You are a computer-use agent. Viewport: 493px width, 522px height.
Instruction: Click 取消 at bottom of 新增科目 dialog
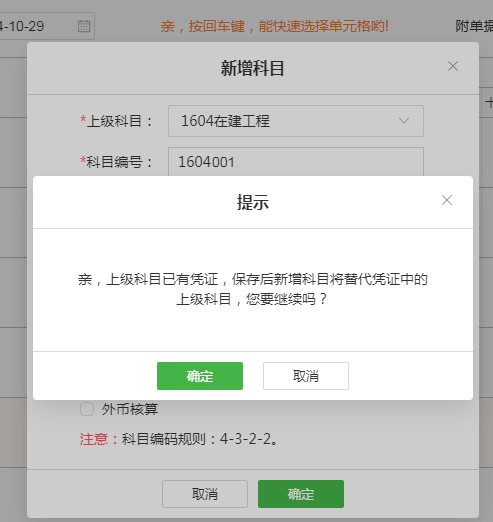tap(205, 494)
